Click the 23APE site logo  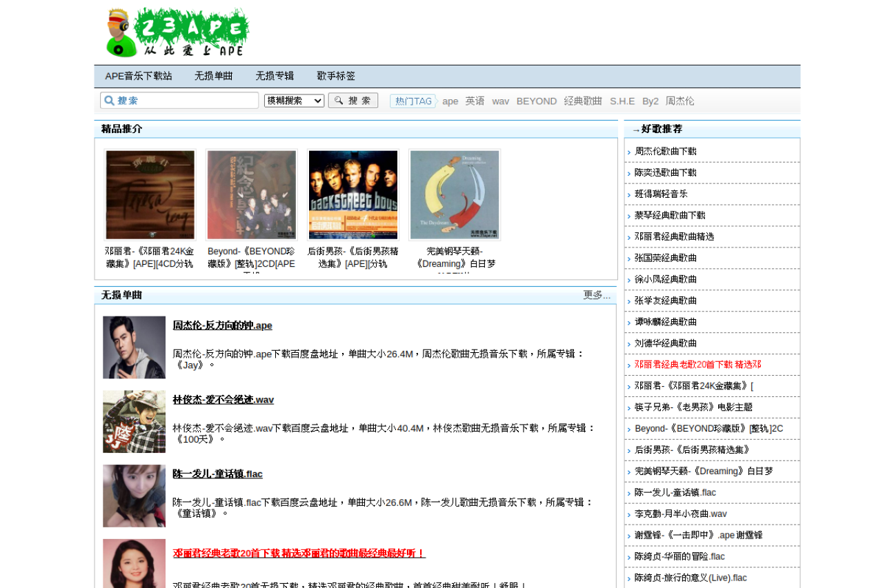pyautogui.click(x=177, y=32)
